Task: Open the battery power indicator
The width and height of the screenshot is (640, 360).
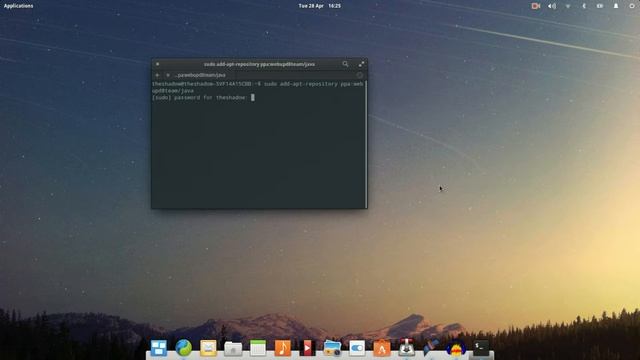Action: coord(600,6)
